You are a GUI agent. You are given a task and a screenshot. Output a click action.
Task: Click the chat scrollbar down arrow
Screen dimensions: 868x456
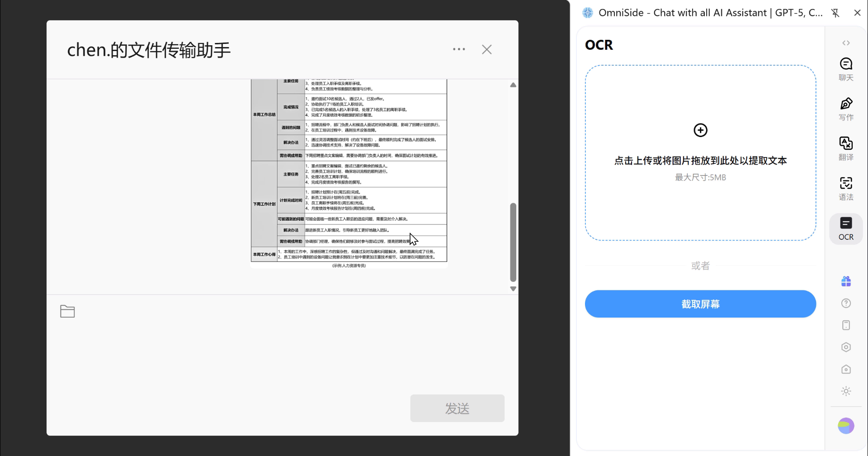513,289
